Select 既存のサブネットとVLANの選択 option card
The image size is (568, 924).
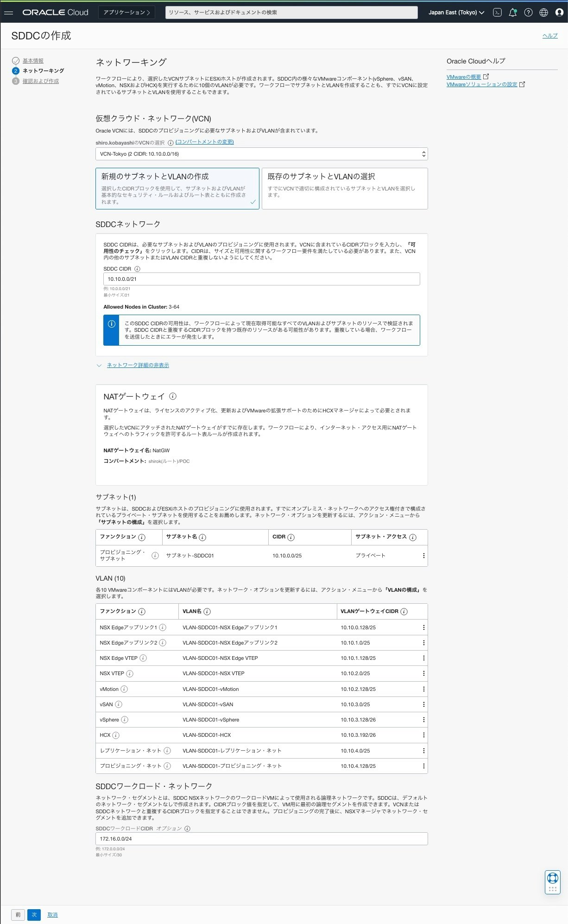tap(345, 189)
